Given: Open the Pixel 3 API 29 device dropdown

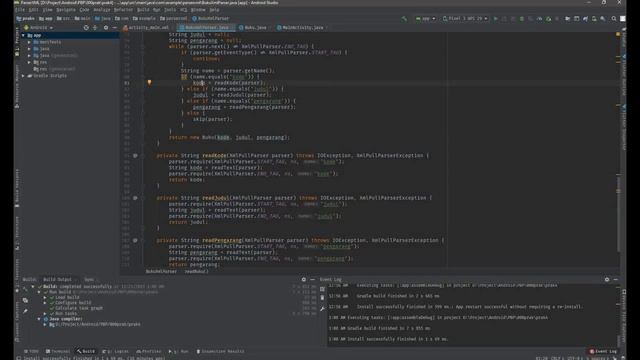Looking at the screenshot, I should tap(465, 18).
